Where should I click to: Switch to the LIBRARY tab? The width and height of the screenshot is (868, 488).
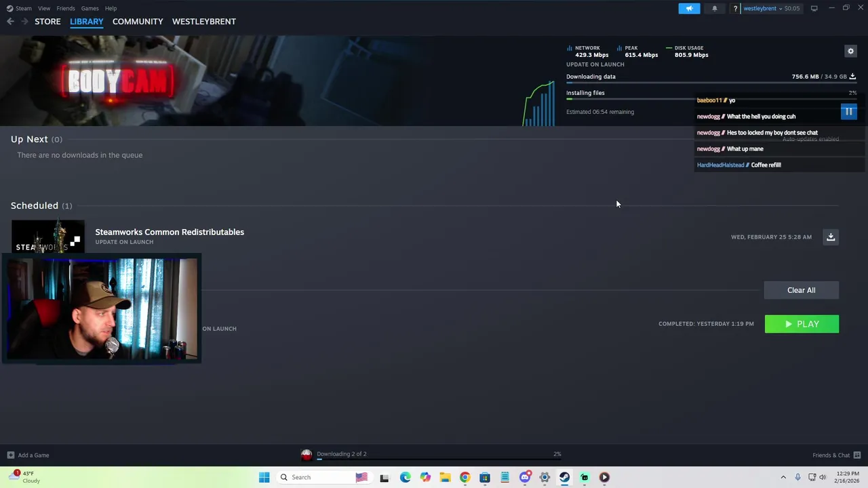[87, 22]
